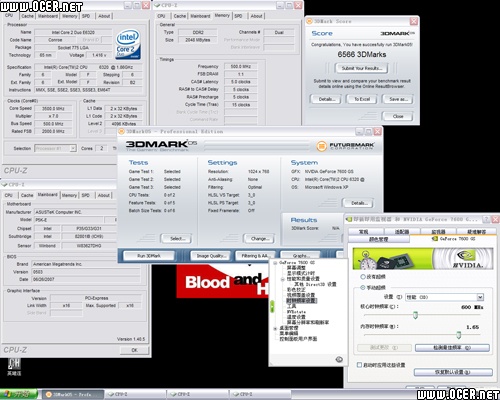This screenshot has width=500, height=400.
Task: Click the CAS# Latency 5.0 clocks value
Action: tap(241, 82)
